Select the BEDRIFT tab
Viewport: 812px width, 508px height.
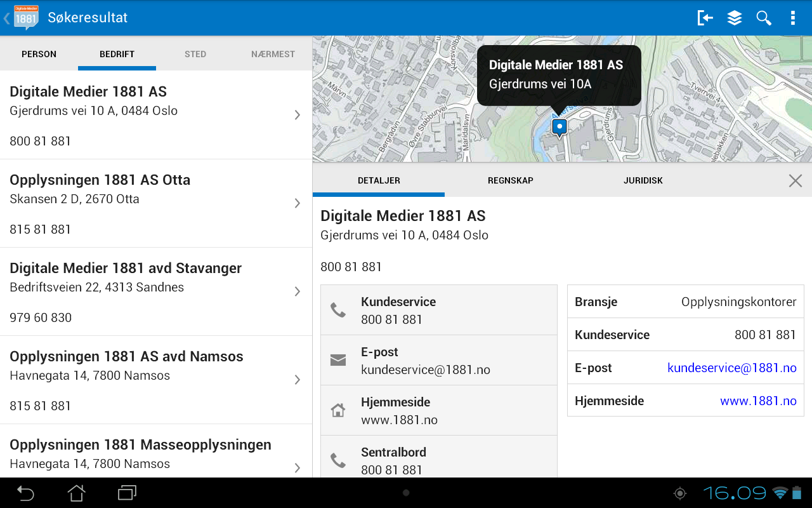[117, 54]
